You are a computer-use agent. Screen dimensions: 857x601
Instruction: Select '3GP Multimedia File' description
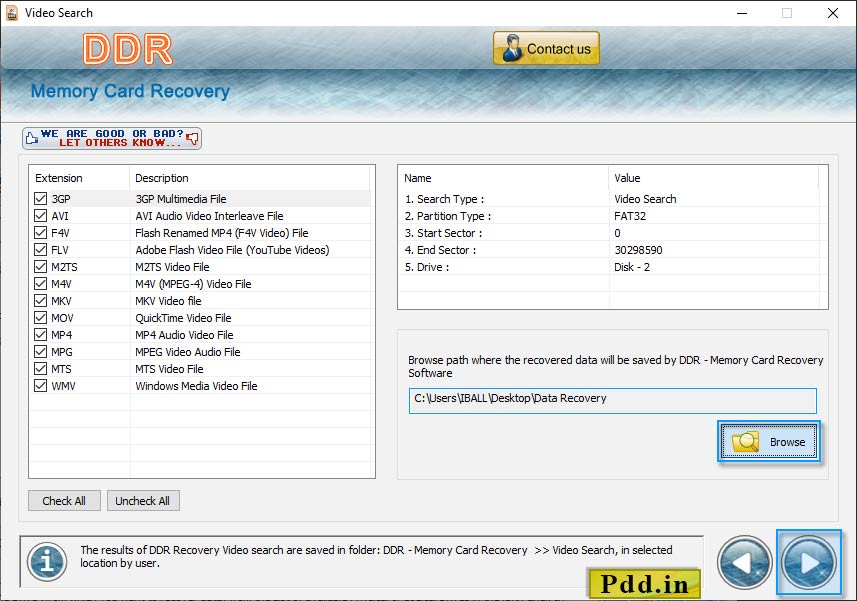click(181, 199)
